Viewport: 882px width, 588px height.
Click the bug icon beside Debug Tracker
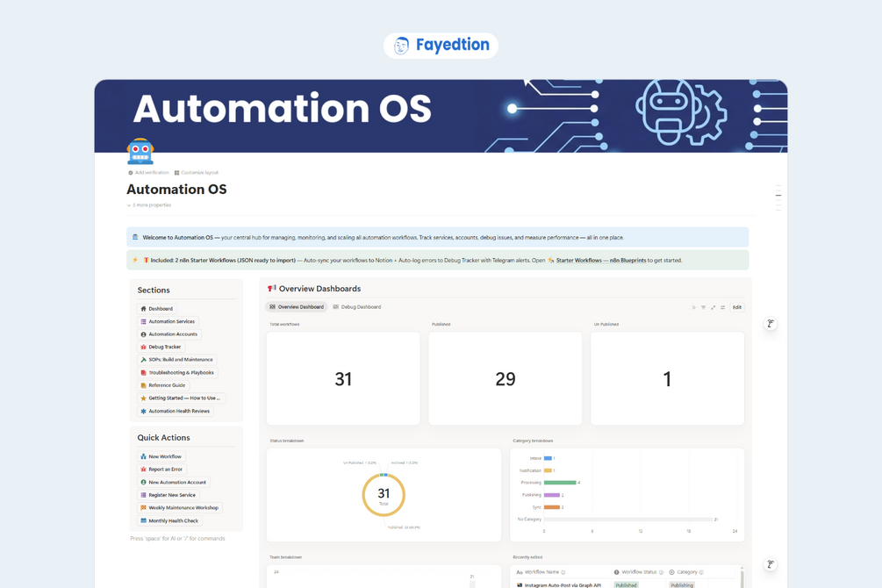pos(143,347)
